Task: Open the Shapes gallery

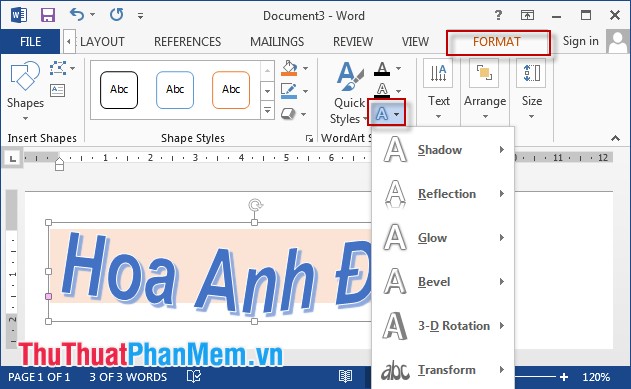Action: coord(25,91)
